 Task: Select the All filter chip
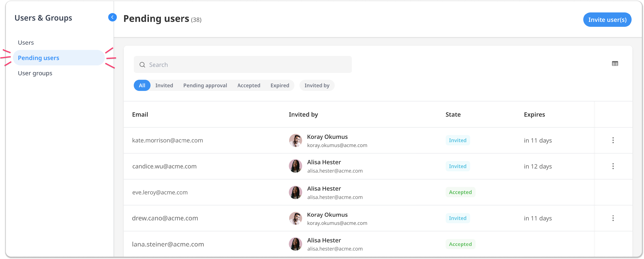click(x=142, y=86)
